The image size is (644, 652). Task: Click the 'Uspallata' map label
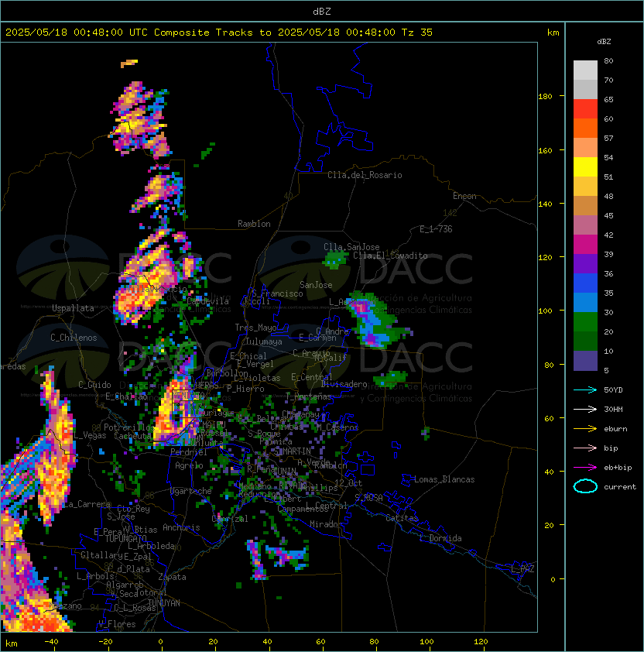tap(73, 308)
